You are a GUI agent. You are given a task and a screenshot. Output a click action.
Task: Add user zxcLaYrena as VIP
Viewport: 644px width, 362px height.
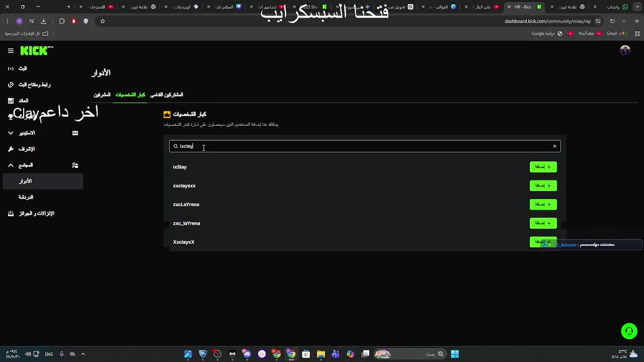[x=543, y=204]
